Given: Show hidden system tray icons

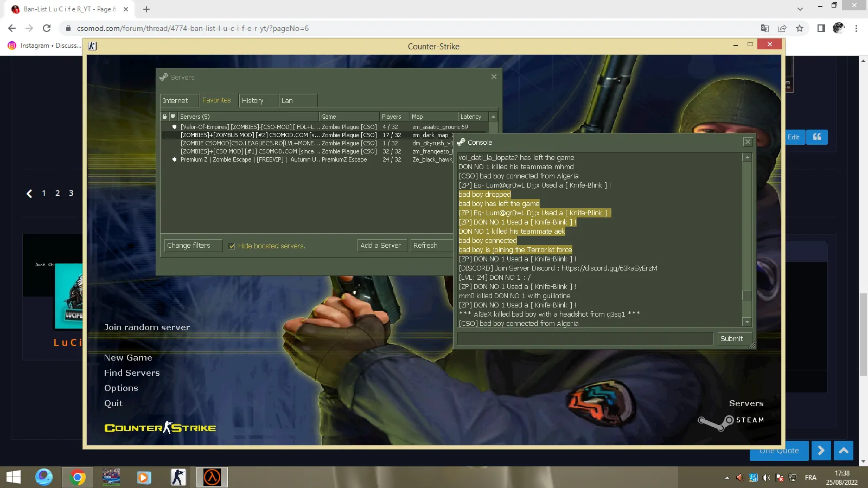Looking at the screenshot, I should 727,478.
